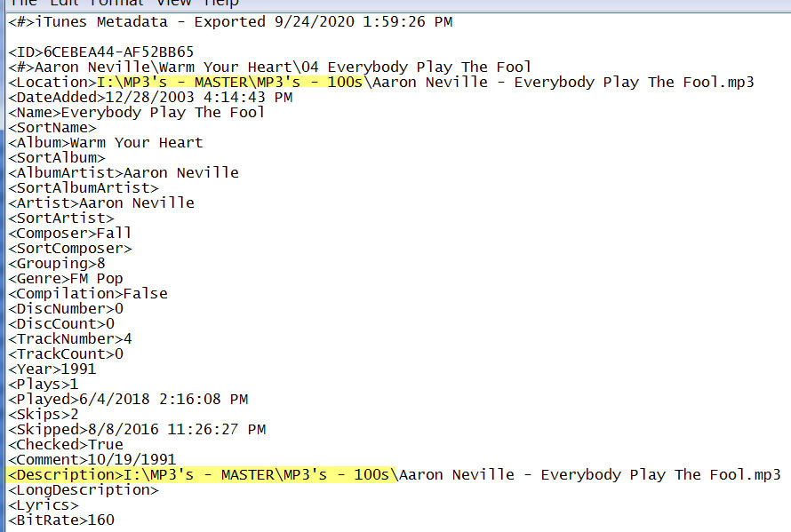The height and width of the screenshot is (532, 791).
Task: Click the Location line with the .mp3 path
Action: pos(381,83)
